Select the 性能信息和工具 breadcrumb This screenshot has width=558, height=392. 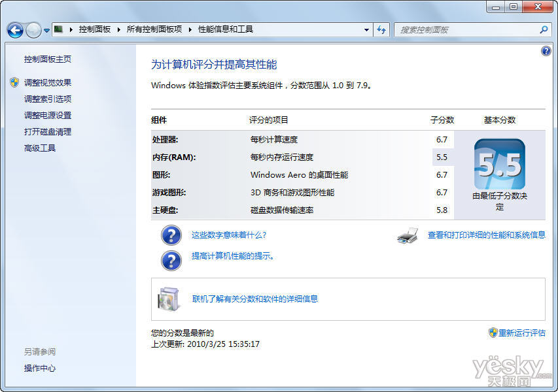(x=225, y=29)
